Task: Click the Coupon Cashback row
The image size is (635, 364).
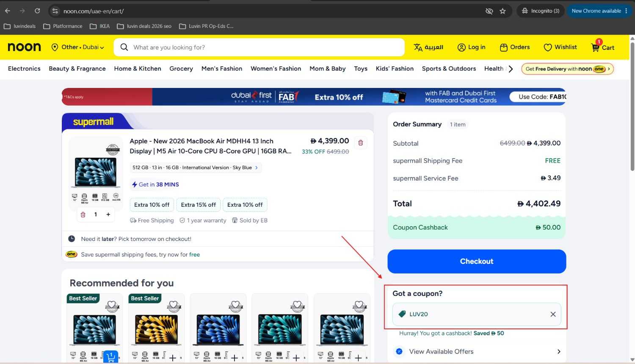Action: click(477, 227)
